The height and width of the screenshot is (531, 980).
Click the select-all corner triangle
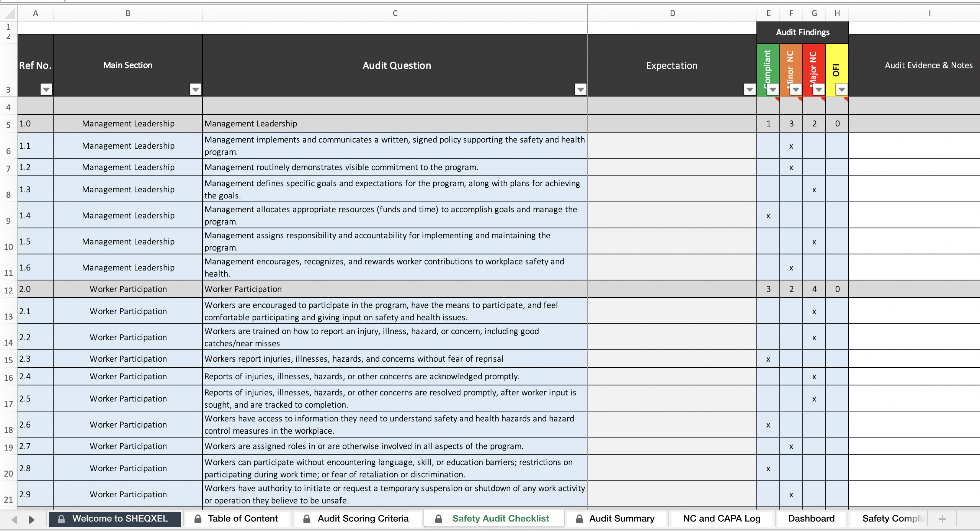9,13
